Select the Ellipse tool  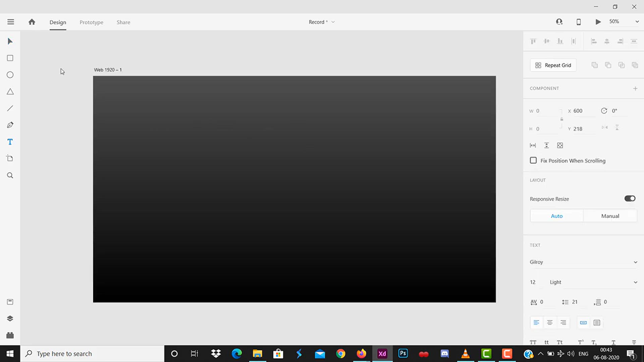pyautogui.click(x=10, y=75)
